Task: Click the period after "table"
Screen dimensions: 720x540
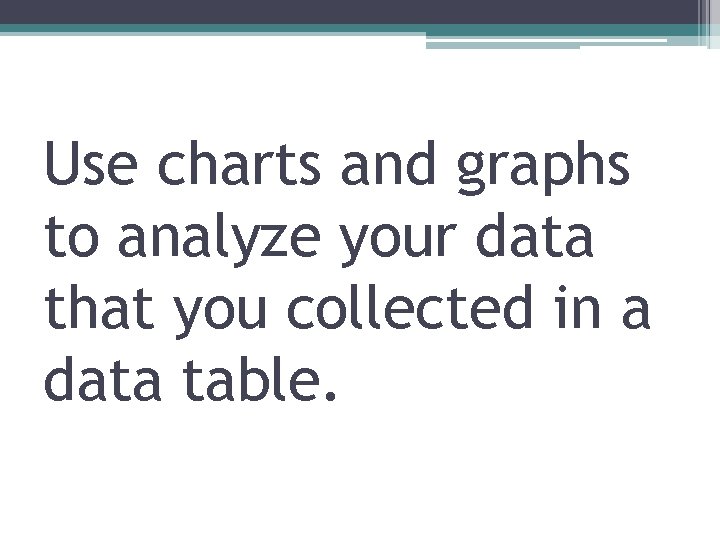Action: coord(330,395)
